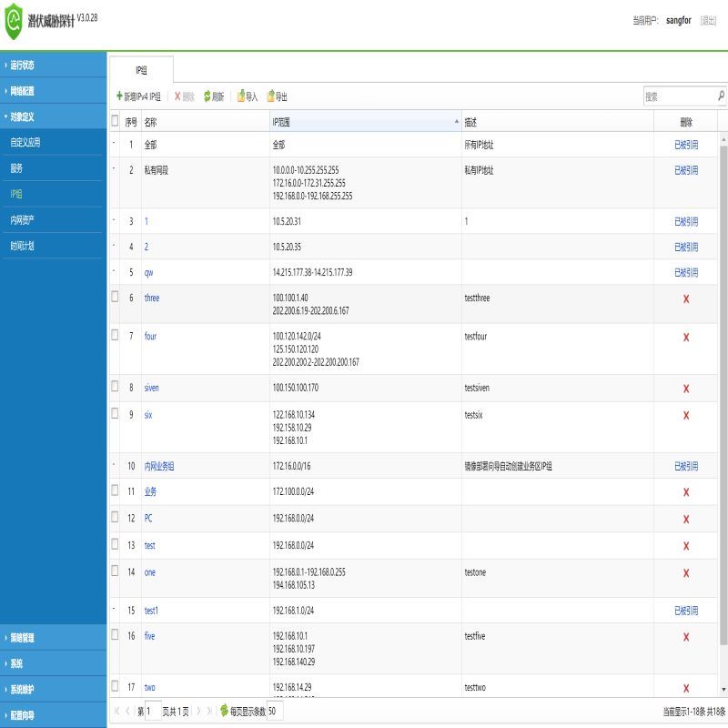
Task: Click the 删除 delete toolbar icon
Action: (x=178, y=95)
